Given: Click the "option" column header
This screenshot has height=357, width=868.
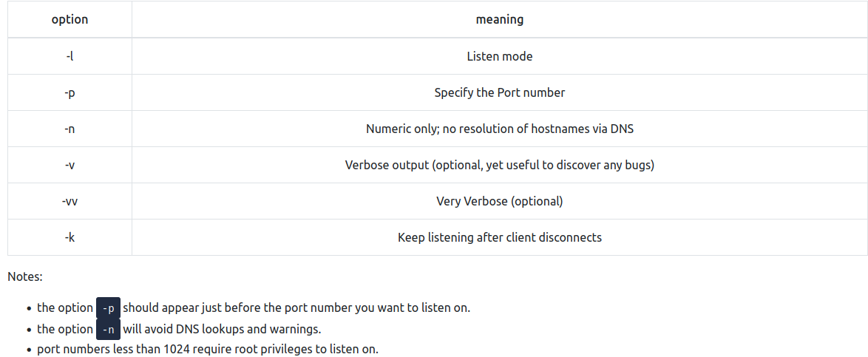Looking at the screenshot, I should point(69,20).
